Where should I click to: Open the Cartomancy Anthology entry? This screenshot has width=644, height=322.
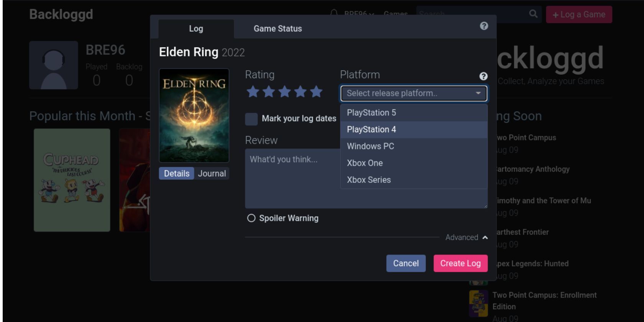pyautogui.click(x=532, y=169)
